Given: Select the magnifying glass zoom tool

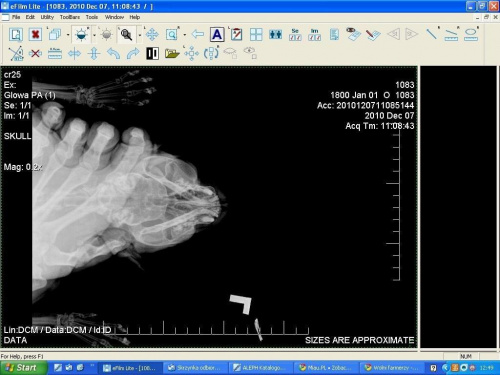Looking at the screenshot, I should [x=126, y=34].
